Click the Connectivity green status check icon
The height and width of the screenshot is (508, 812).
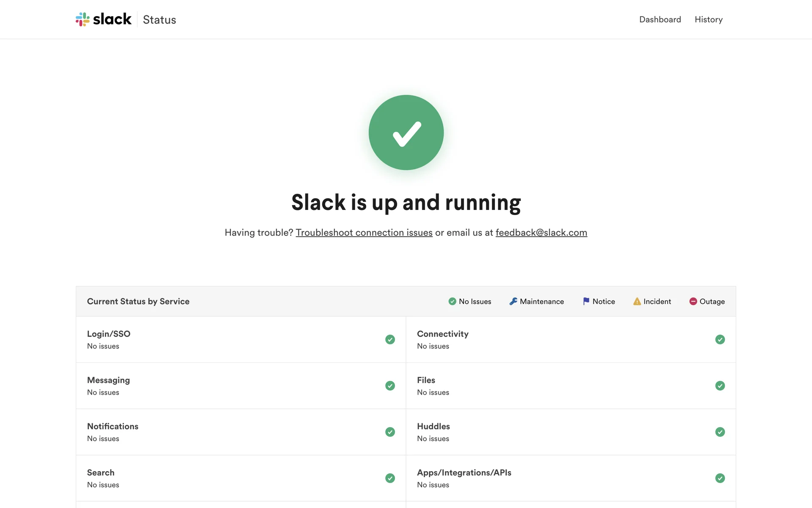(720, 340)
